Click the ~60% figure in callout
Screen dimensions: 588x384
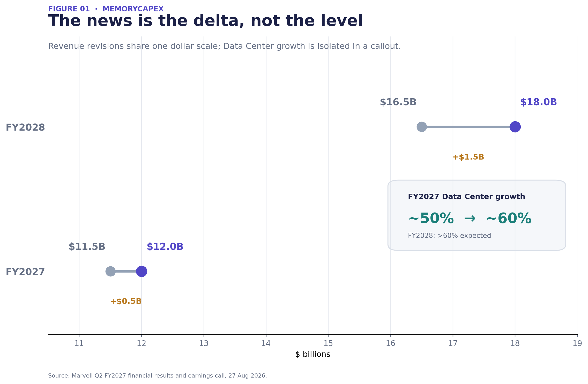(509, 219)
